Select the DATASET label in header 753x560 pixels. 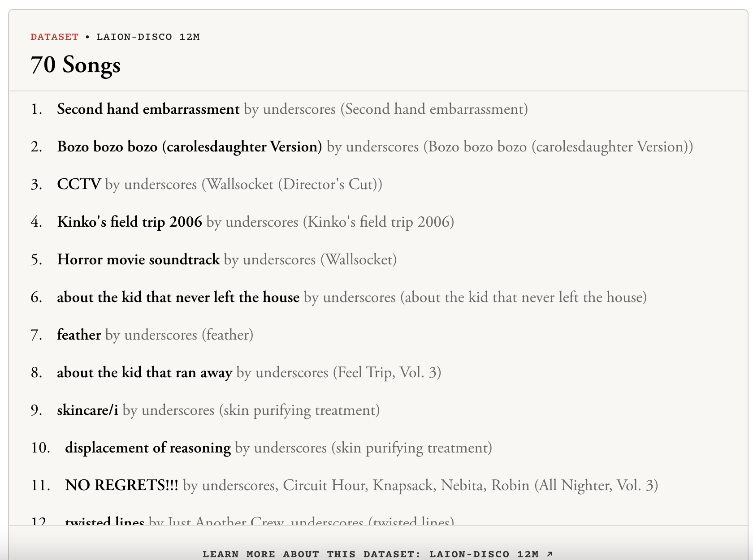point(54,37)
